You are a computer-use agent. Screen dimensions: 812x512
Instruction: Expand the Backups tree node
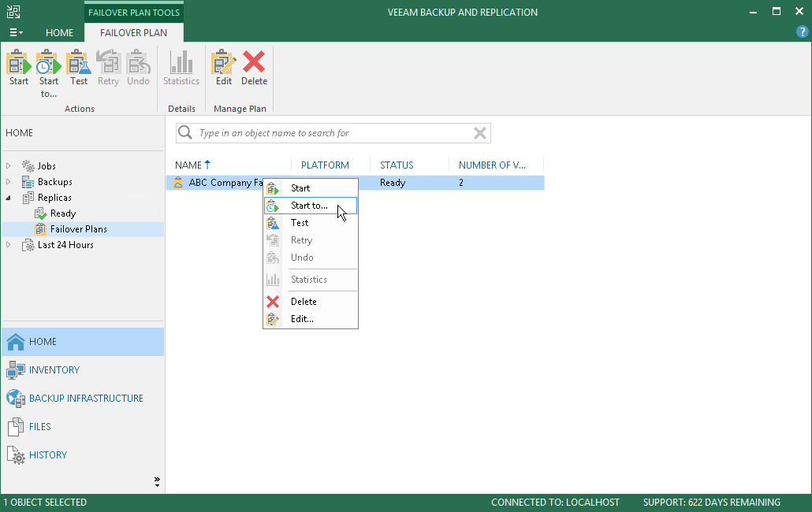[x=9, y=181]
